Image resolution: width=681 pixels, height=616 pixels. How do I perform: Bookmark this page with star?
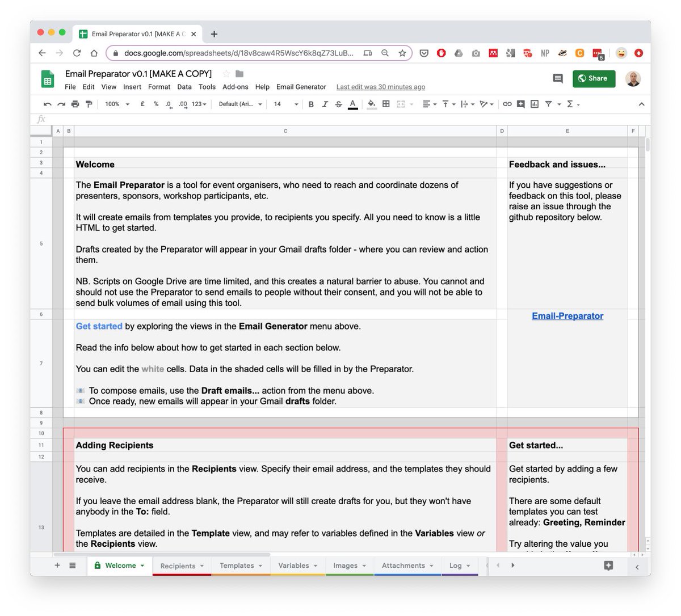(x=402, y=53)
